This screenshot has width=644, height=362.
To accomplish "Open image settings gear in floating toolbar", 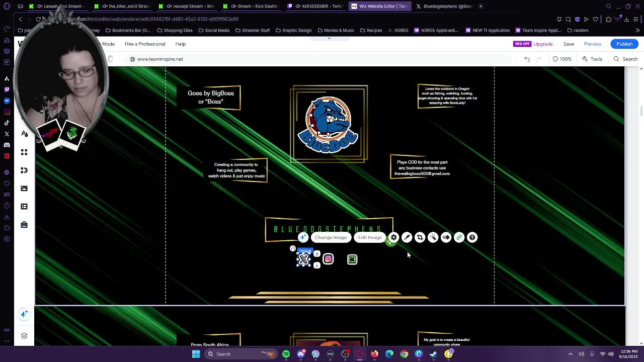I will point(394,237).
